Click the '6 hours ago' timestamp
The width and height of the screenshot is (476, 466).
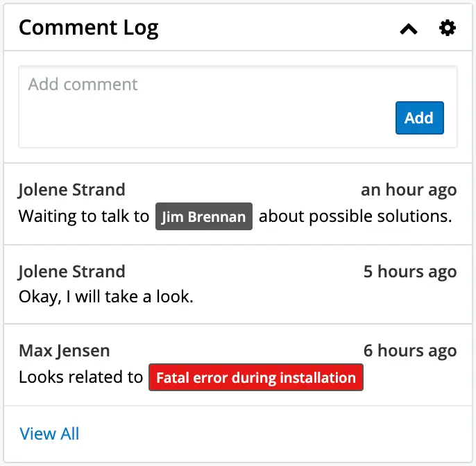tap(410, 351)
